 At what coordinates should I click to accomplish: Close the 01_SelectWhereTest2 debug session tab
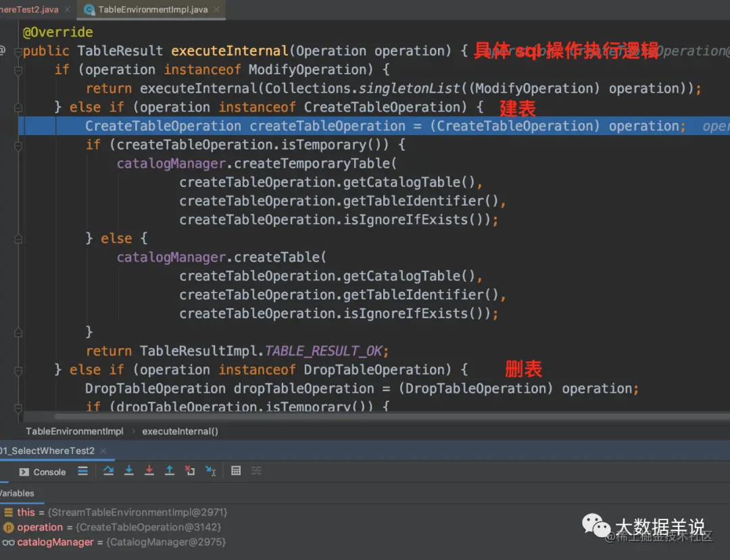pyautogui.click(x=103, y=451)
